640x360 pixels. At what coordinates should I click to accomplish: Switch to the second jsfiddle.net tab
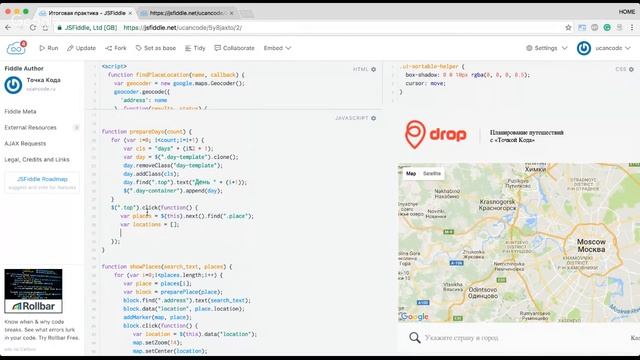(x=186, y=13)
